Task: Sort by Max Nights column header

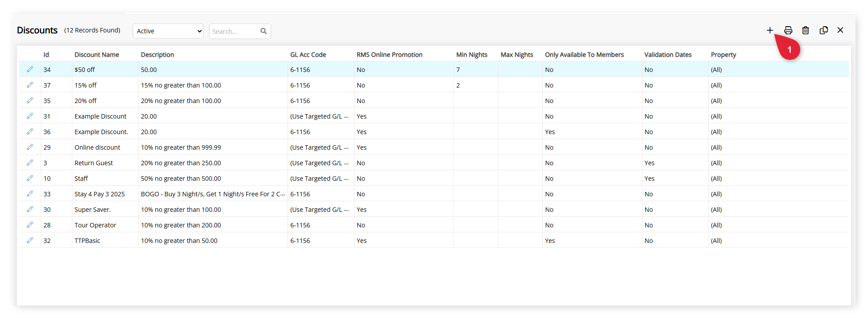Action: [x=517, y=55]
